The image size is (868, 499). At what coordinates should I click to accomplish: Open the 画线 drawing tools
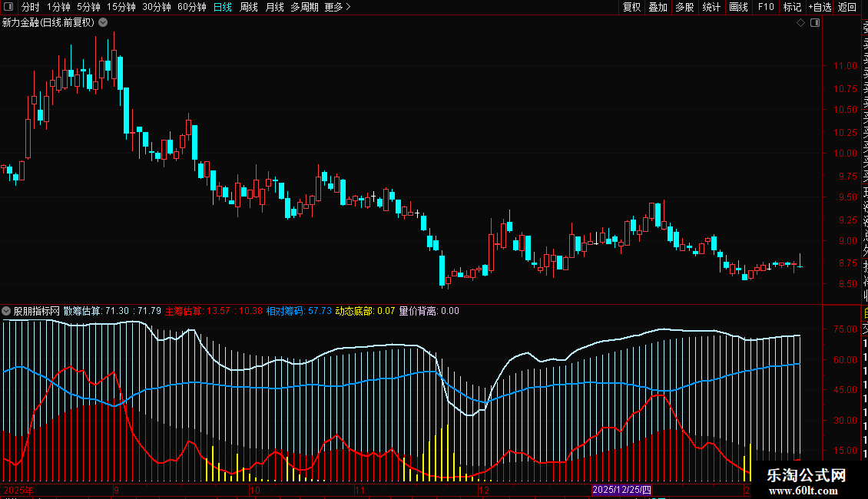point(738,8)
